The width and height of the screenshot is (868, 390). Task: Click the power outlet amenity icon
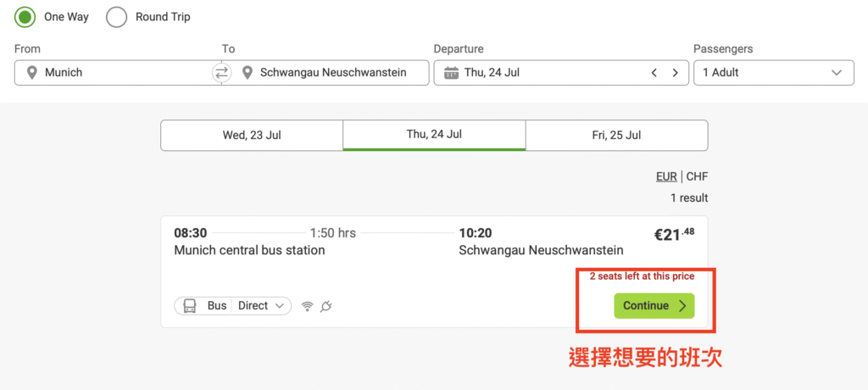point(325,306)
